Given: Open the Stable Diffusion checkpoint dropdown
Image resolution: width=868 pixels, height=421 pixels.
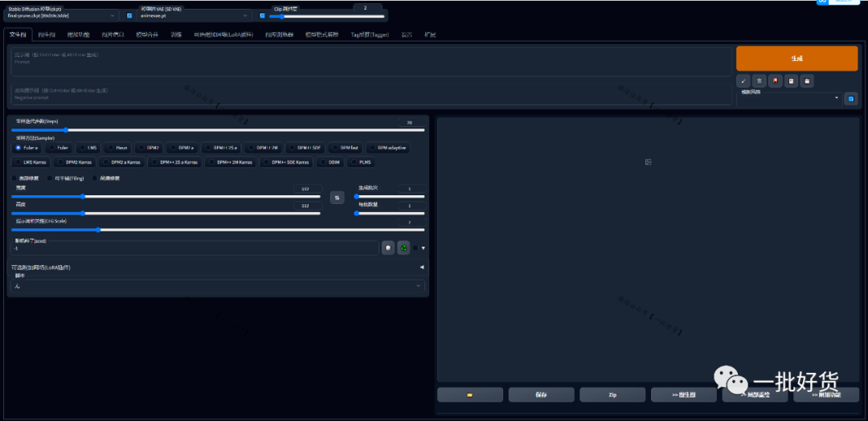Looking at the screenshot, I should pos(62,15).
